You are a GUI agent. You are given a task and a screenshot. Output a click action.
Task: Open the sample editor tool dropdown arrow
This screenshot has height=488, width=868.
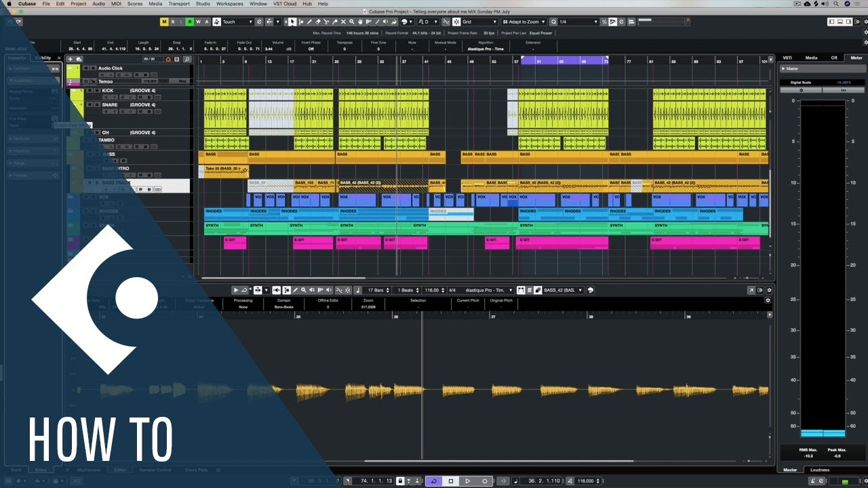click(x=267, y=290)
